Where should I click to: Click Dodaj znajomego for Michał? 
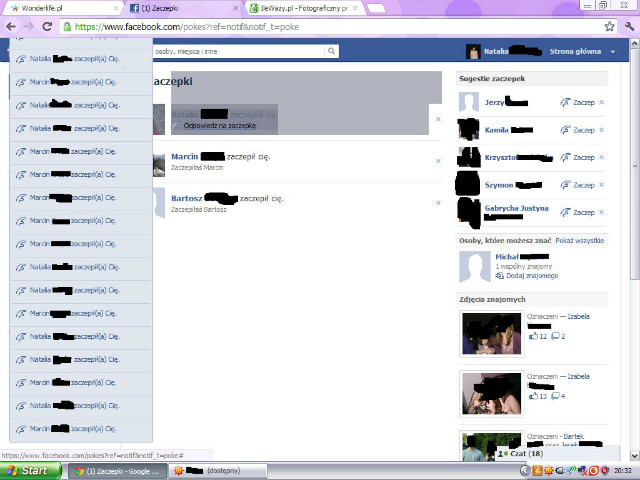point(532,276)
